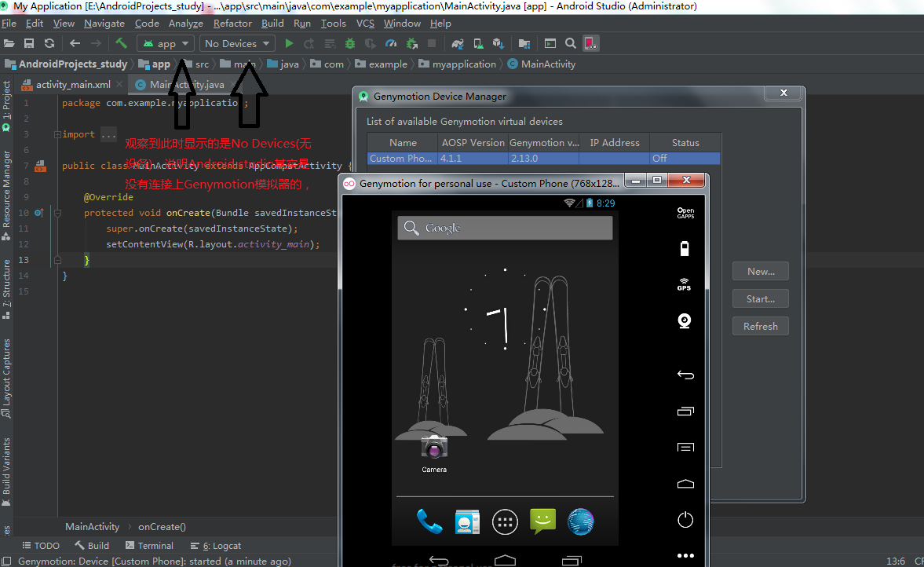Open the VCS menu
Image resolution: width=924 pixels, height=567 pixels.
365,23
